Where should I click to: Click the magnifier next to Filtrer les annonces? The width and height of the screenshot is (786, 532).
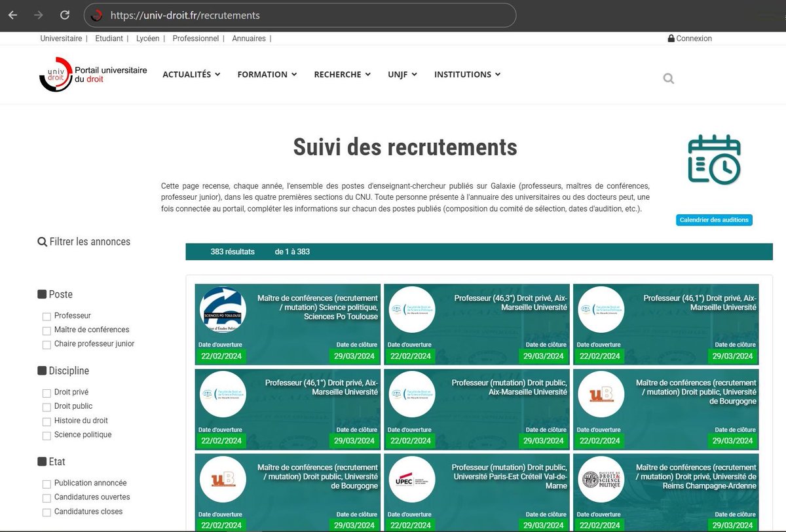pyautogui.click(x=42, y=241)
